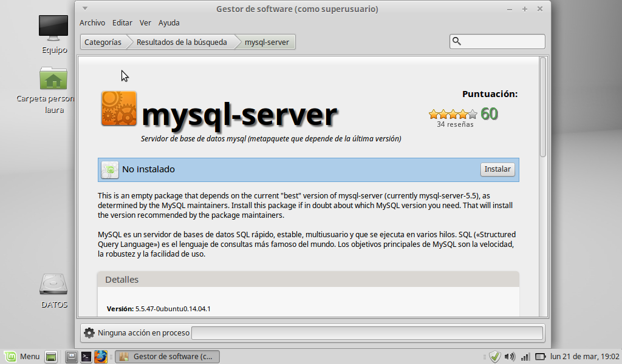Image resolution: width=622 pixels, height=364 pixels.
Task: Open the window menu arrow in titlebar
Action: pos(85,8)
